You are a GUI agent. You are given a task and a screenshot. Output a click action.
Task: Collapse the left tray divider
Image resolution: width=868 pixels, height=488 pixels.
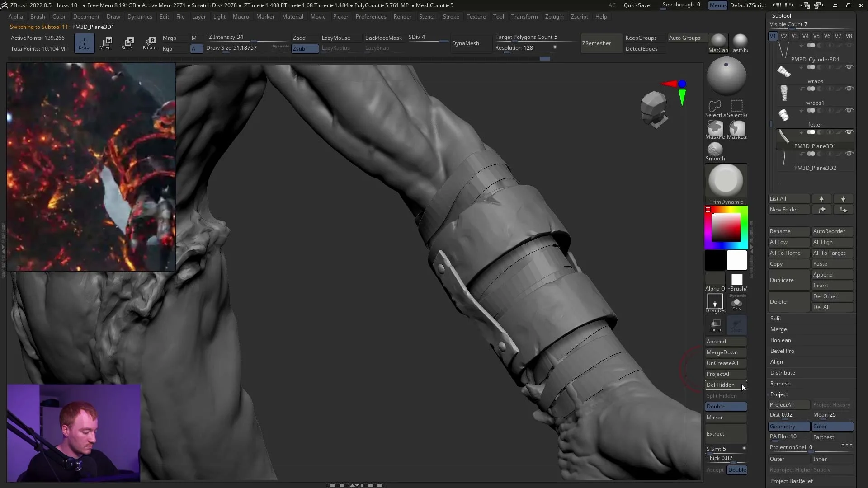pyautogui.click(x=3, y=246)
